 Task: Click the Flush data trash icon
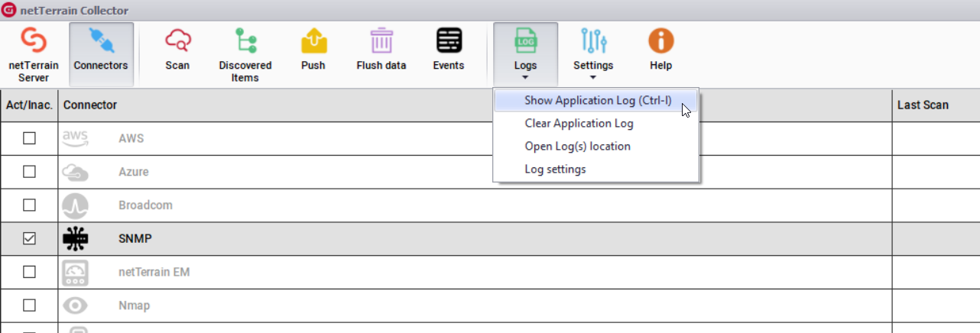coord(381,40)
